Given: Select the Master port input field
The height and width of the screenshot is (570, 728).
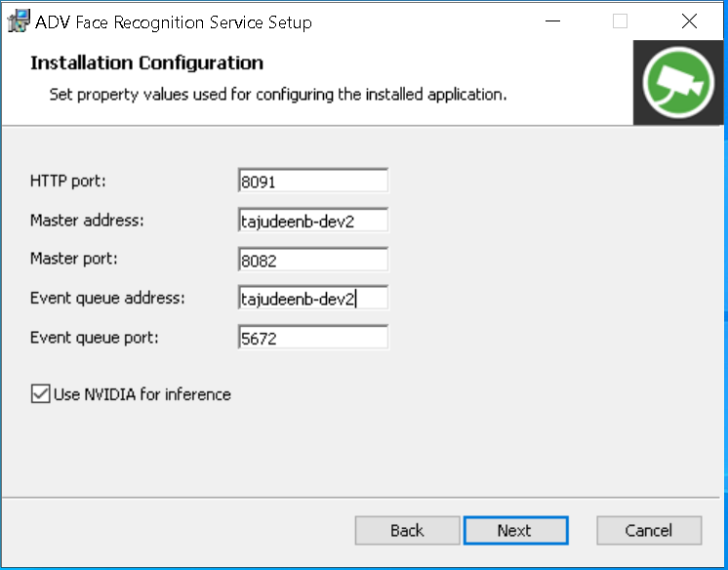Looking at the screenshot, I should pos(312,260).
